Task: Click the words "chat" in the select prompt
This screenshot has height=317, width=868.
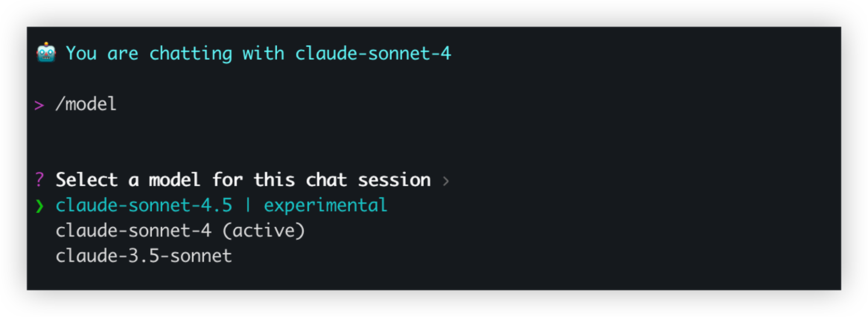Action: tap(326, 180)
